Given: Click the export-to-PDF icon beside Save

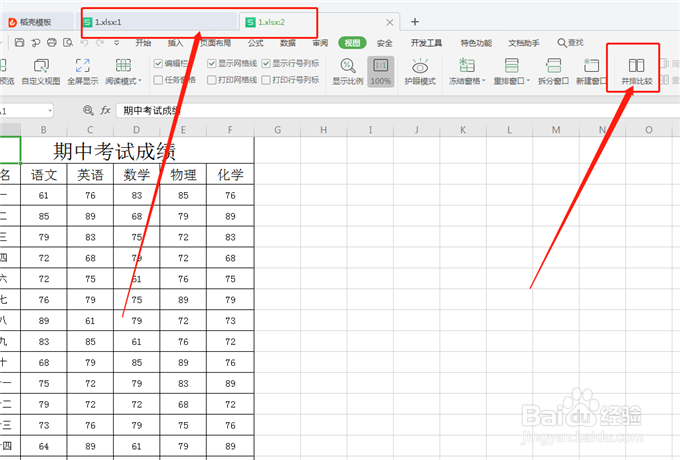Looking at the screenshot, I should (x=36, y=42).
